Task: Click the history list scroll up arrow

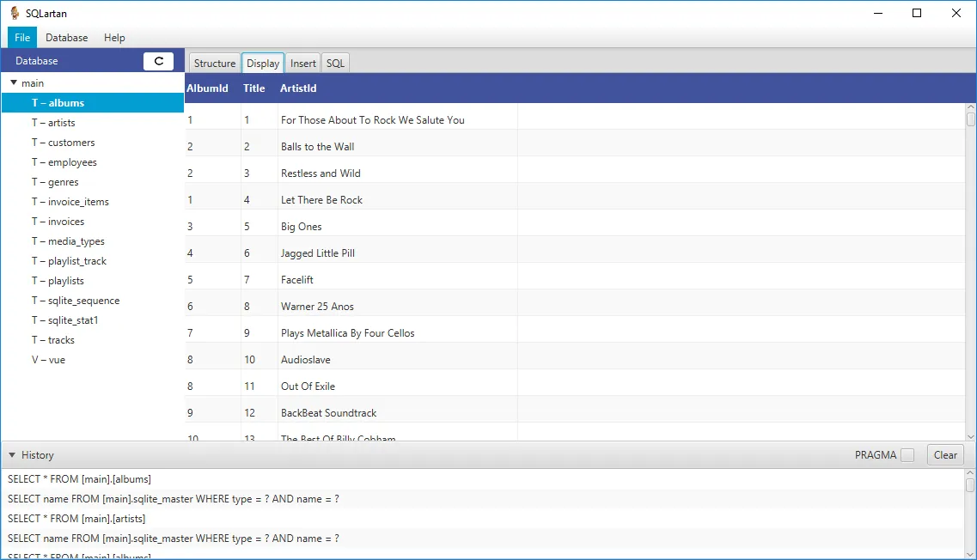Action: click(970, 472)
